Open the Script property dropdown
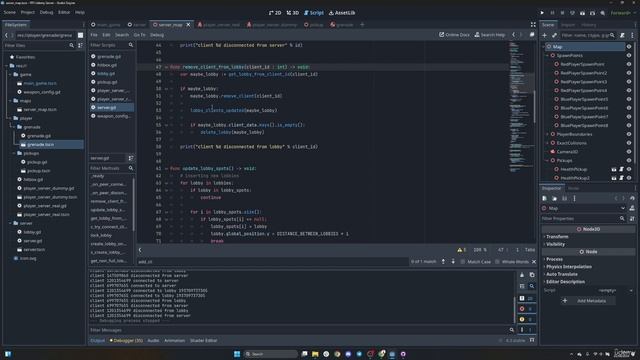Screen dimensions: 640x360 pos(631,291)
